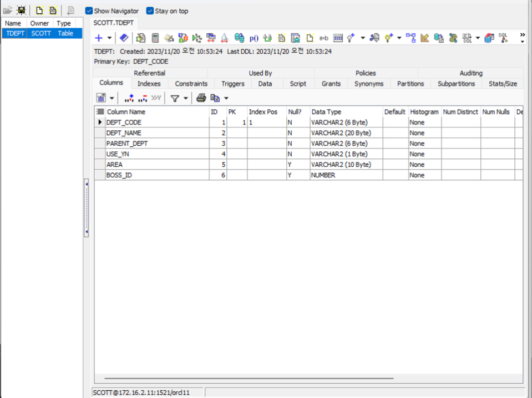Click the calculator icon in the toolbar
This screenshot has height=398, width=532.
(155, 38)
